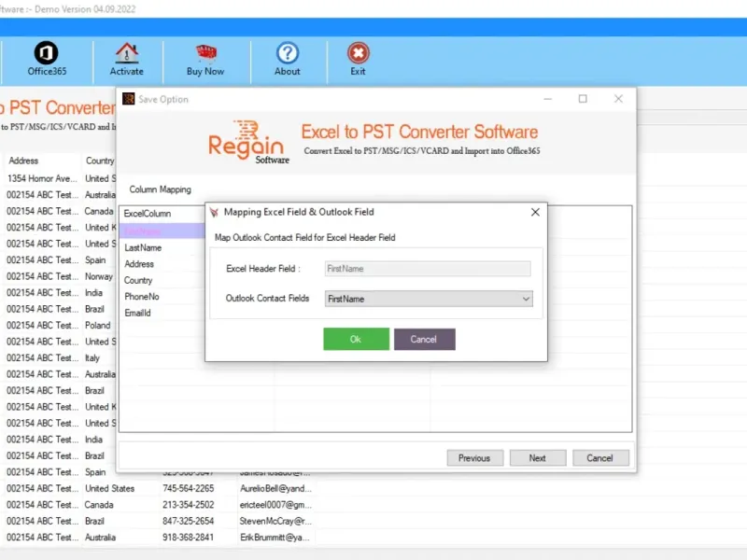Click the Mapping dialog title icon

[214, 212]
